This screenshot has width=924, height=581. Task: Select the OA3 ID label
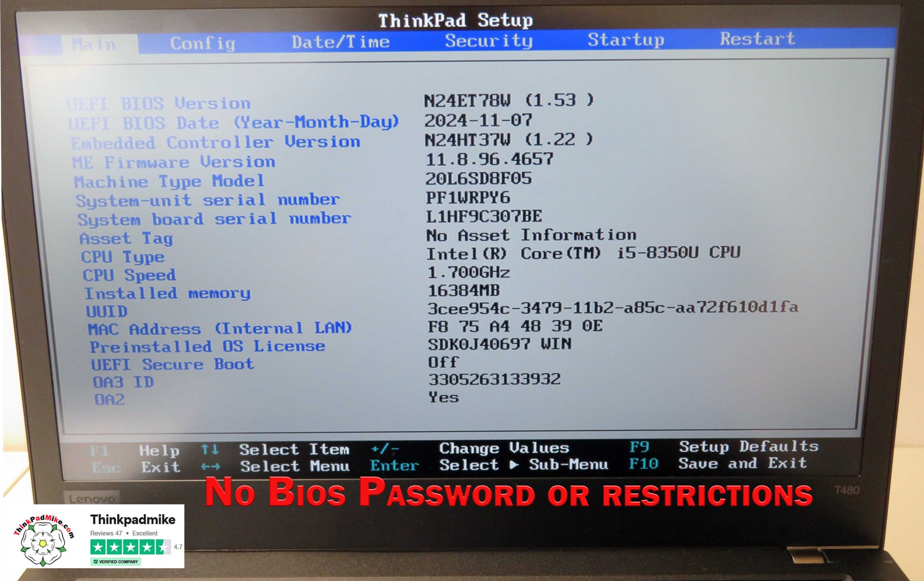tap(123, 382)
